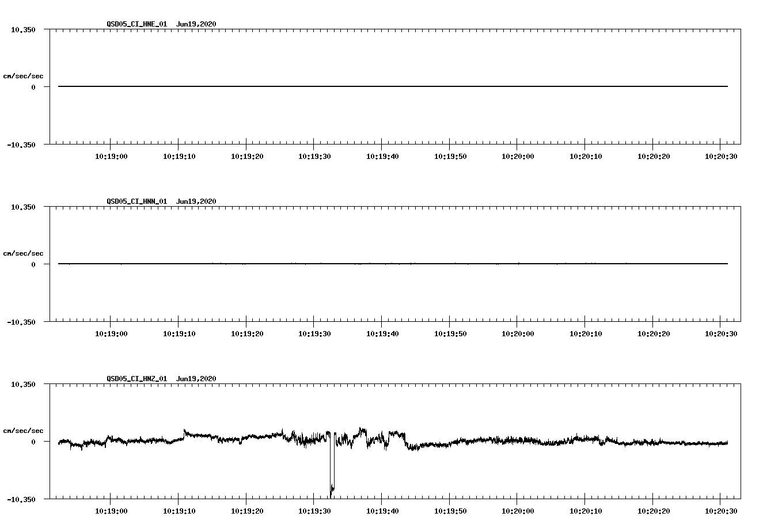Click the 10:19:40 time label under the HNN plot
The image size is (782, 532).
[382, 334]
